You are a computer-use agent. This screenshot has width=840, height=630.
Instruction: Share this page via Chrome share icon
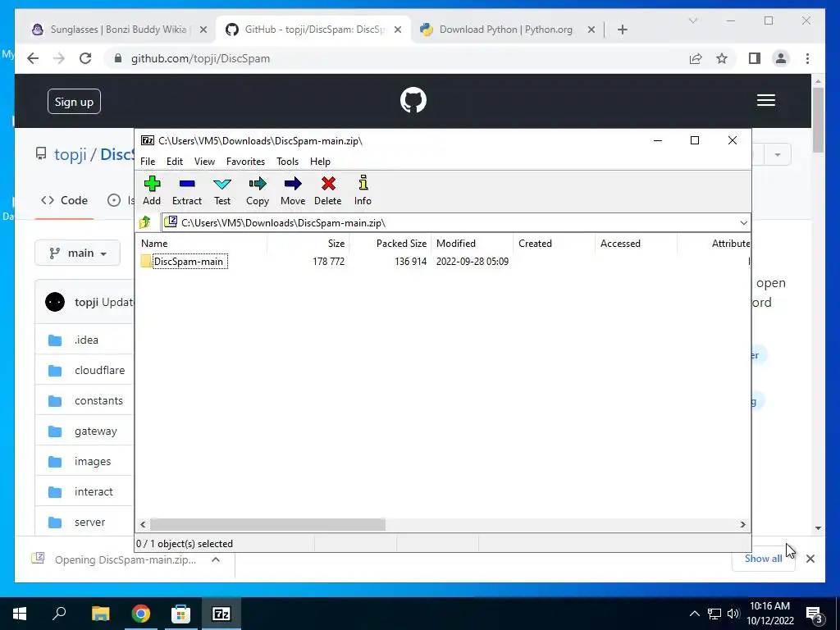(x=696, y=58)
